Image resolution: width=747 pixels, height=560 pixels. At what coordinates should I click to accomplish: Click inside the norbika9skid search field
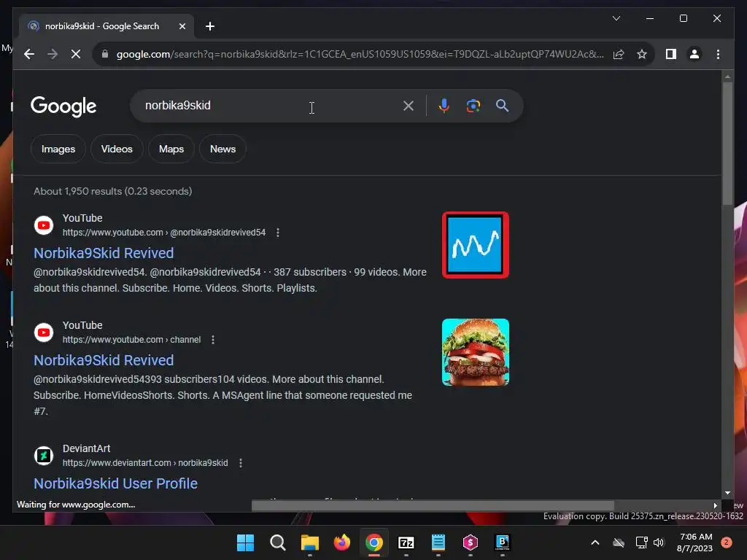[267, 106]
